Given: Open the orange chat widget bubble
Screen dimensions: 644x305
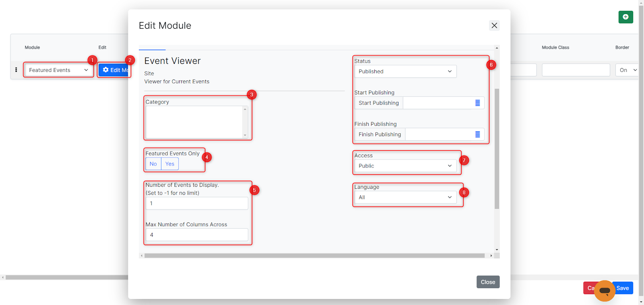Looking at the screenshot, I should (x=605, y=291).
